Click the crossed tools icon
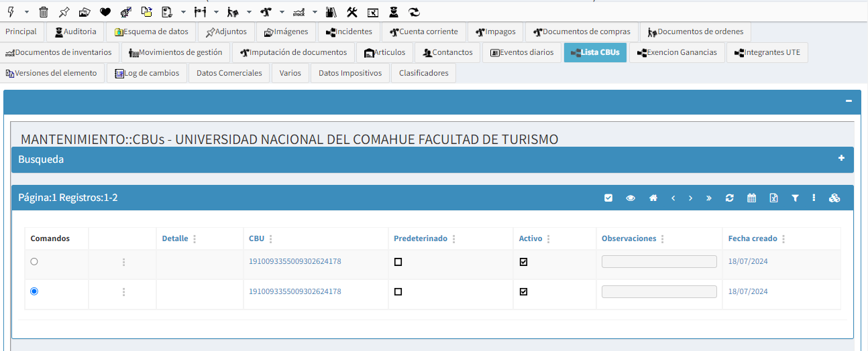The width and height of the screenshot is (868, 351). point(351,12)
